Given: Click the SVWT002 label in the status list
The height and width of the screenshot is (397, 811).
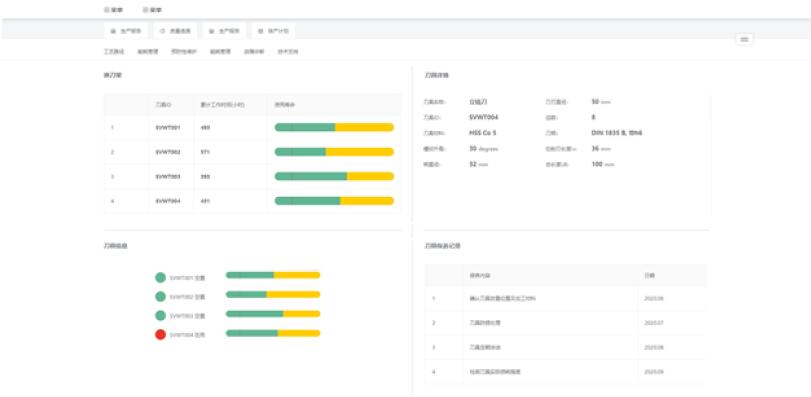Looking at the screenshot, I should point(187,297).
